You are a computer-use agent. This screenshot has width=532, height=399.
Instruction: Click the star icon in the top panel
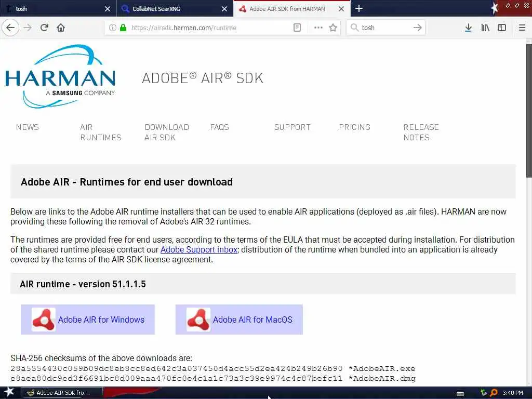pos(495,8)
